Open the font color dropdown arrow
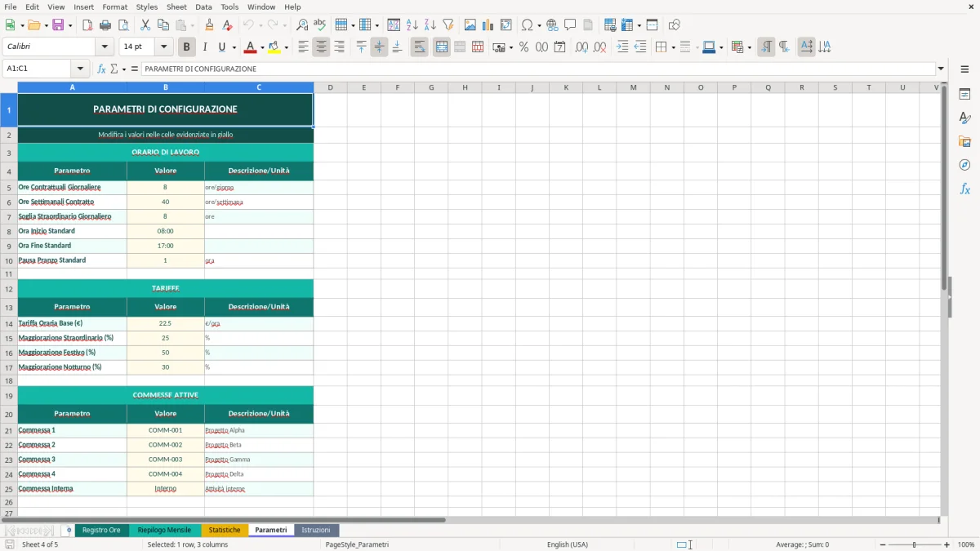980x551 pixels. click(x=262, y=47)
